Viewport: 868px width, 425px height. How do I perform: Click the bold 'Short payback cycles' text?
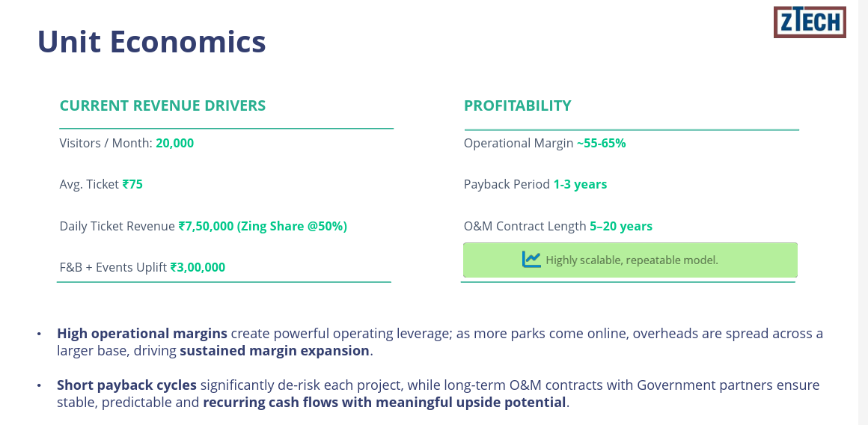click(126, 385)
